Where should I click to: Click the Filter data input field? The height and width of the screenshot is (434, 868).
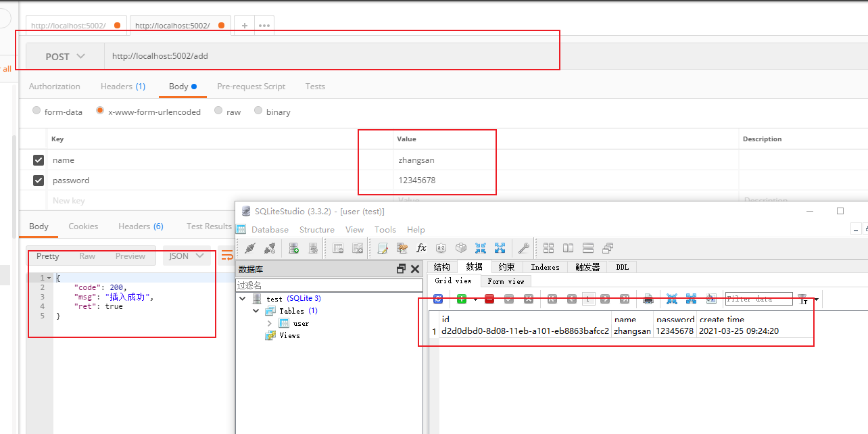[x=758, y=299]
